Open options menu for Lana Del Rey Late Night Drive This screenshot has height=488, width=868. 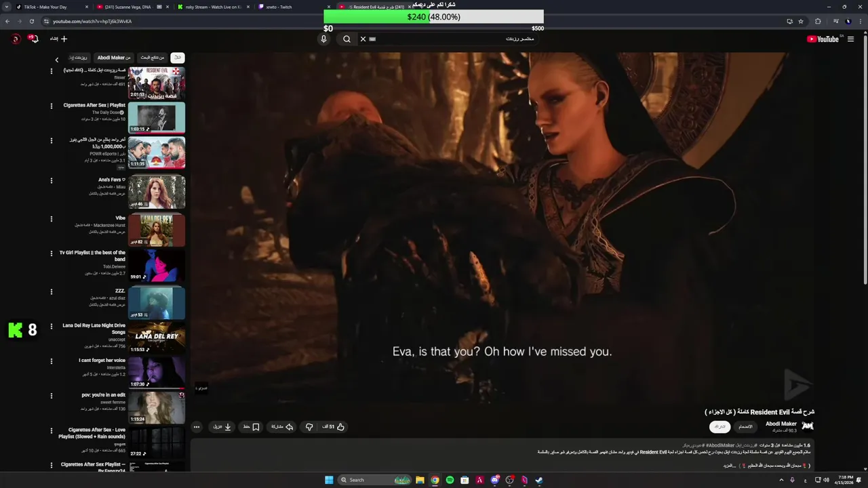(x=52, y=326)
